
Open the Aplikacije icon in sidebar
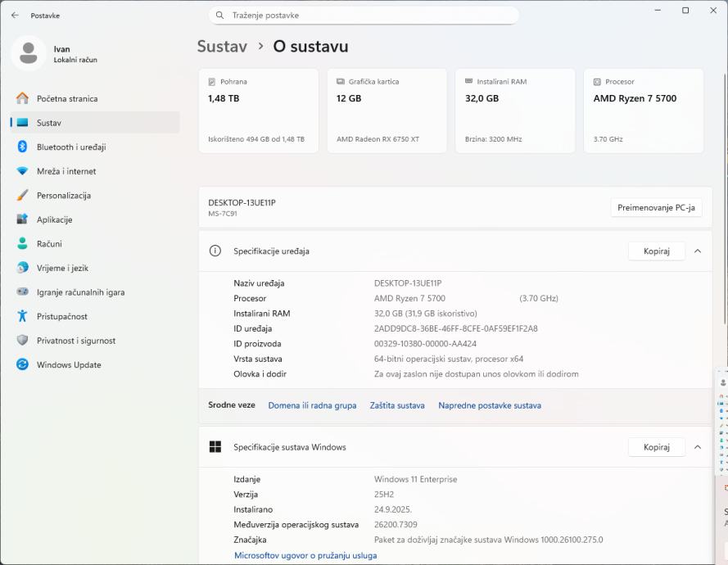pyautogui.click(x=22, y=219)
